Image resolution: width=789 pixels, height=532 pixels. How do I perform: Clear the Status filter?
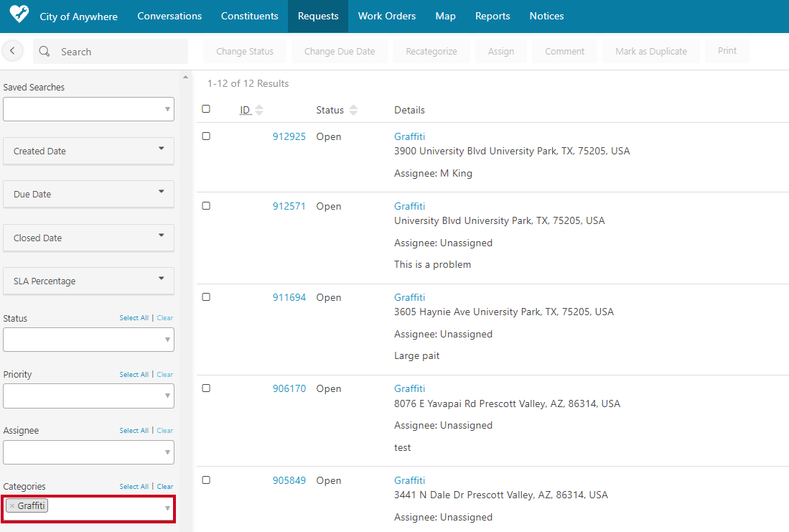(x=165, y=318)
